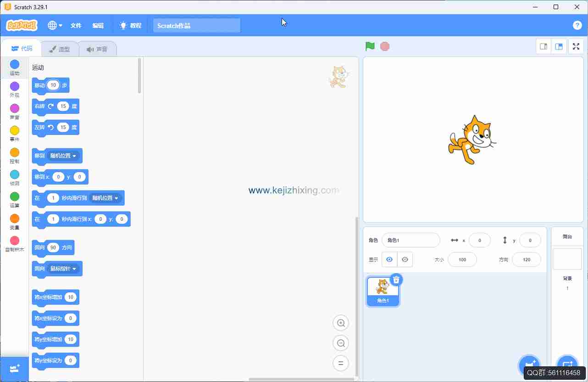Enter full screen stage mode

point(576,46)
